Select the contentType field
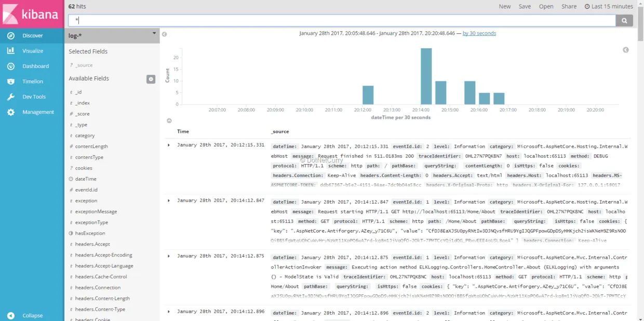The height and width of the screenshot is (321, 644). tap(89, 157)
